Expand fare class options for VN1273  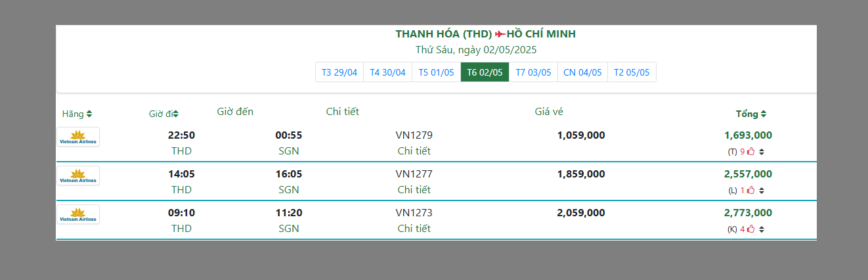coord(762,229)
